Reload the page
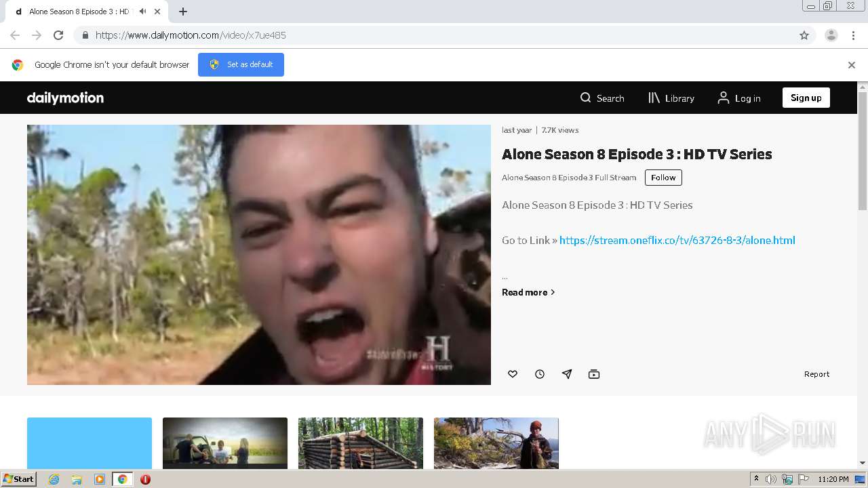868x488 pixels. (x=58, y=35)
